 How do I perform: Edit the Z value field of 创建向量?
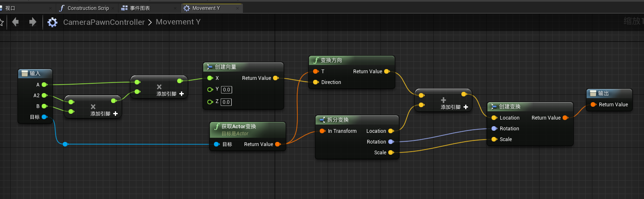(x=226, y=102)
